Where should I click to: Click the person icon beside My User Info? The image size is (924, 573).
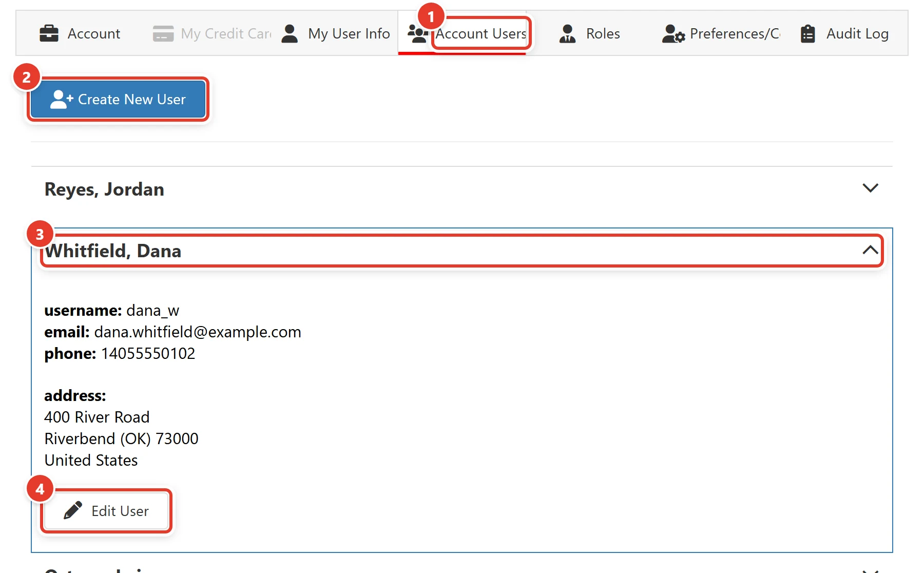[x=290, y=33]
